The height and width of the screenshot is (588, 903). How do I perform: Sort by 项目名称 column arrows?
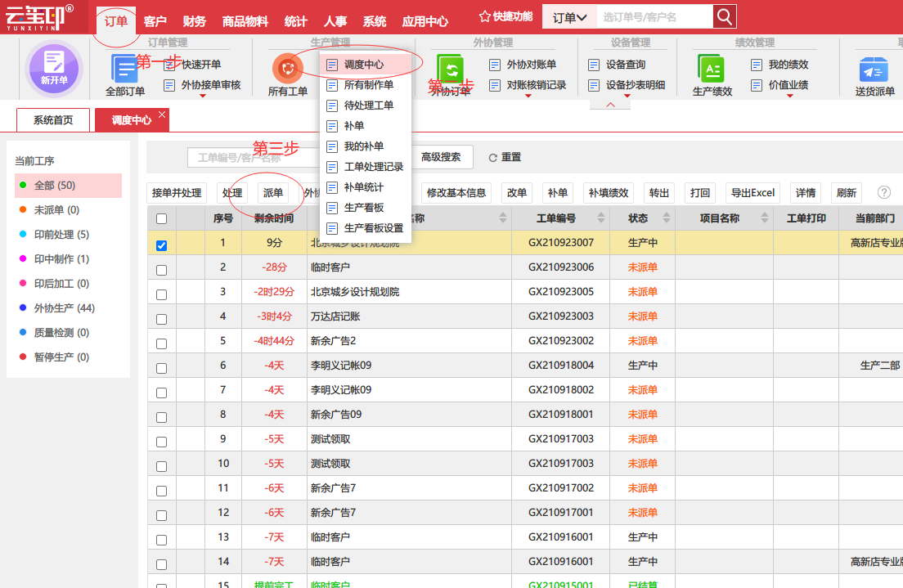click(x=764, y=218)
